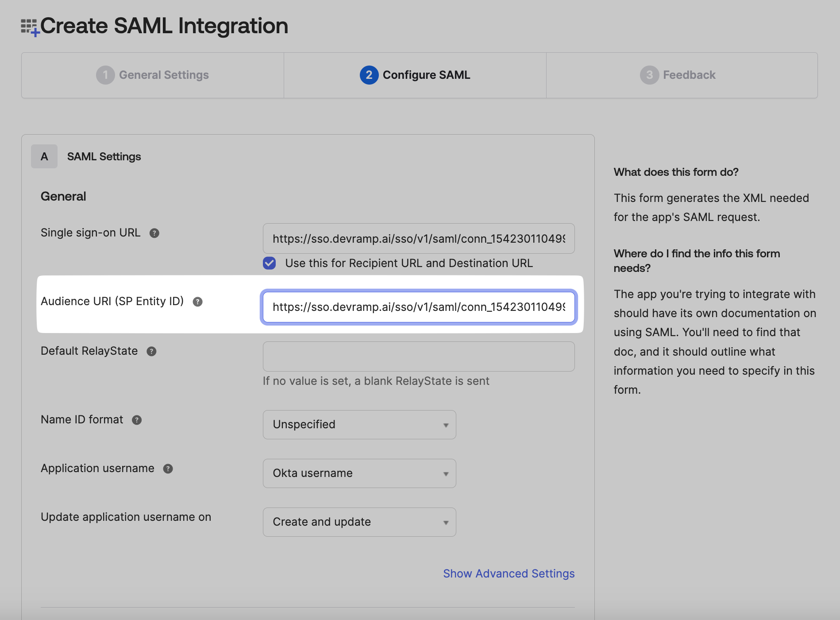The image size is (840, 620).
Task: Click into the Single sign-on URL field
Action: coord(418,239)
